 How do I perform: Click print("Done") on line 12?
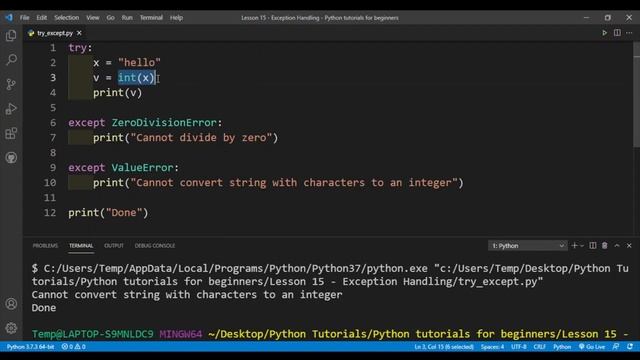coord(108,213)
